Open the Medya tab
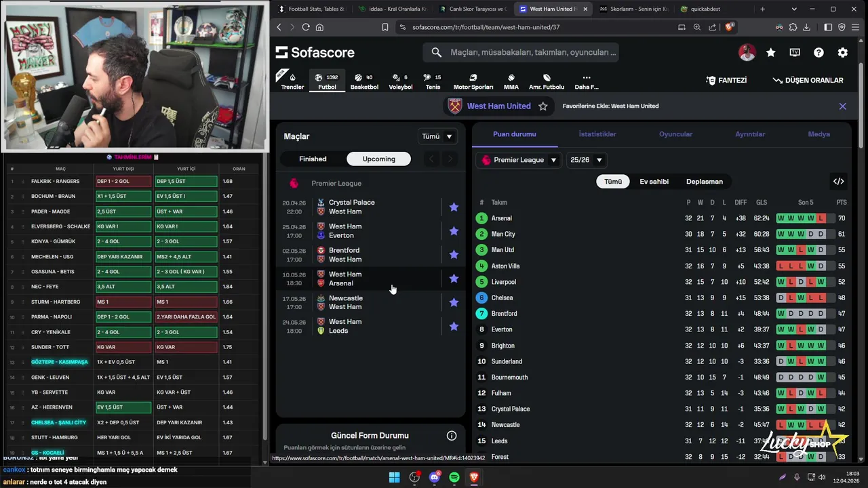 (x=818, y=134)
